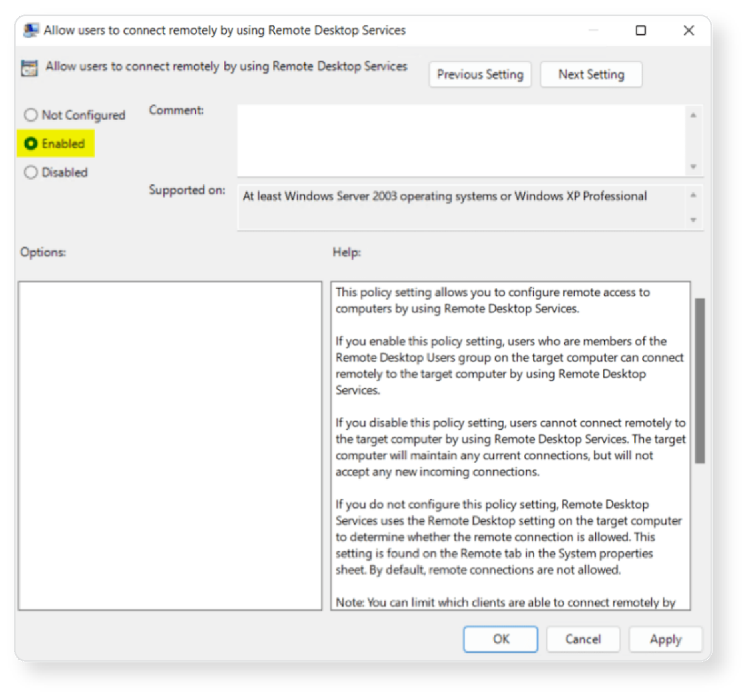Confirm with the OK button
The height and width of the screenshot is (700, 749).
[x=500, y=639]
